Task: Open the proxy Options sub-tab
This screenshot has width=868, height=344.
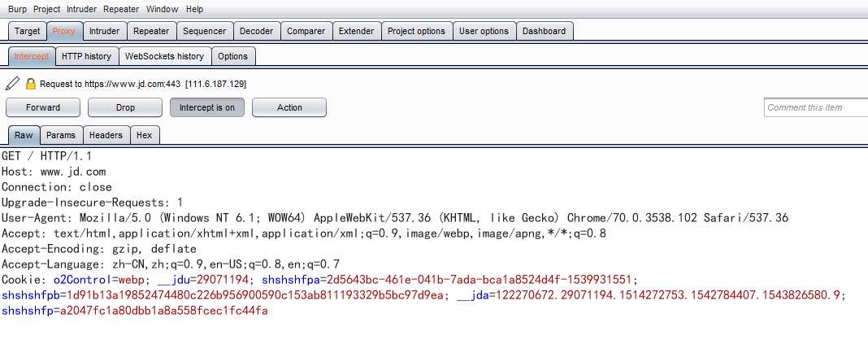Action: pos(233,56)
